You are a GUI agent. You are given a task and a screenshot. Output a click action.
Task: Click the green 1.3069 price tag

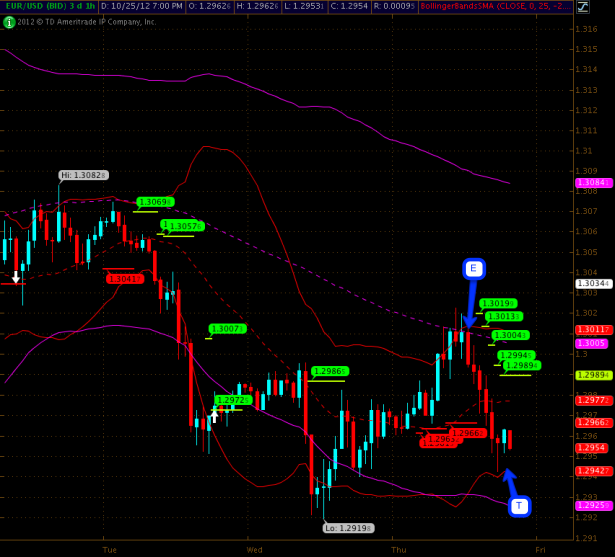[155, 202]
